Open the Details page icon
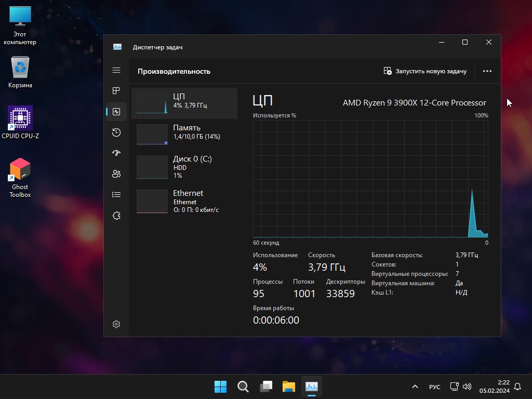Viewport: 532px width, 399px height. click(x=116, y=195)
